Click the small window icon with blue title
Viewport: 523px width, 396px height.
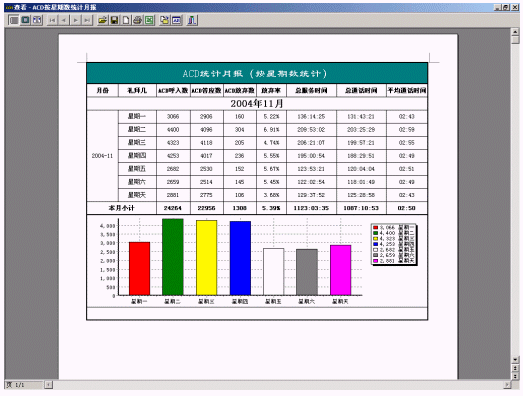point(176,20)
